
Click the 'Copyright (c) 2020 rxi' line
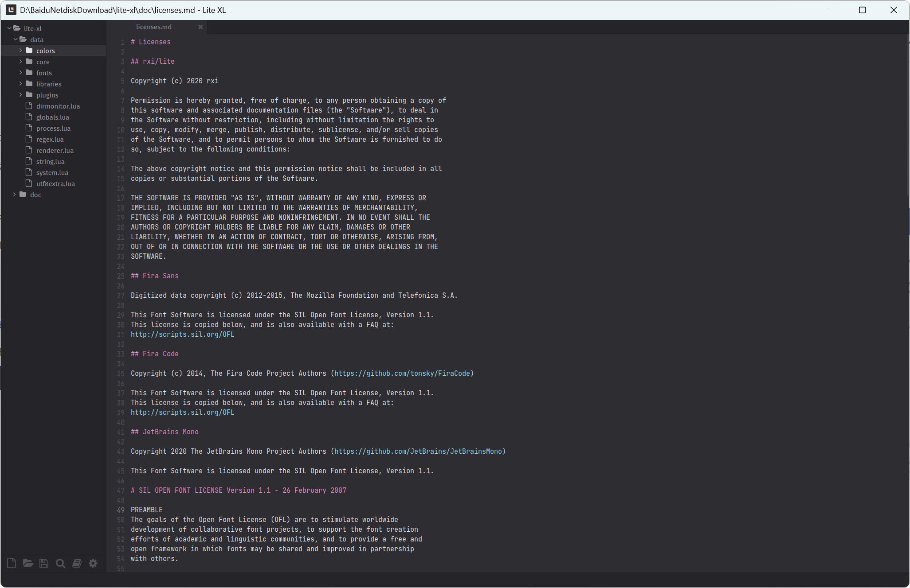tap(175, 81)
